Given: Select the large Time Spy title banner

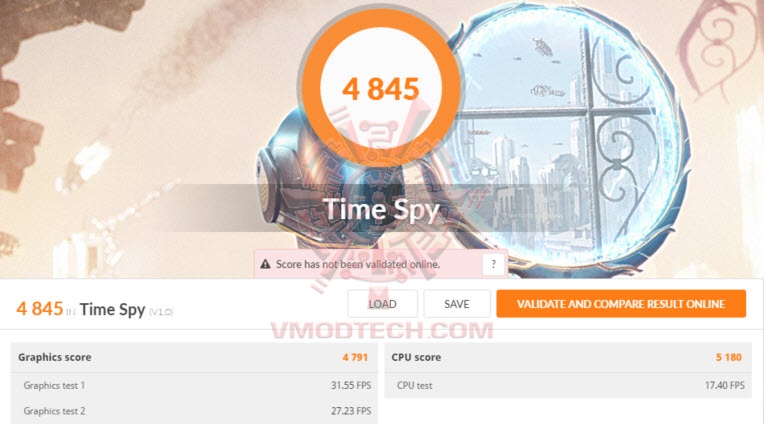Looking at the screenshot, I should coord(381,210).
